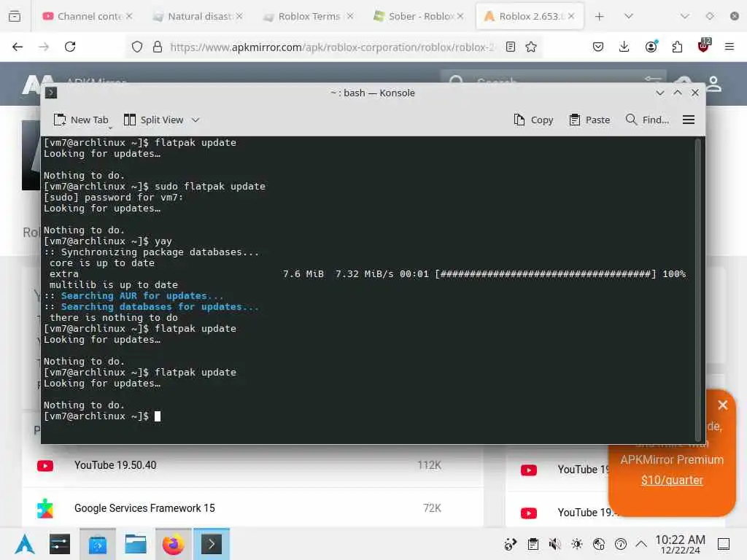Viewport: 747px width, 560px height.
Task: Open the Arch Linux application launcher
Action: (24, 544)
